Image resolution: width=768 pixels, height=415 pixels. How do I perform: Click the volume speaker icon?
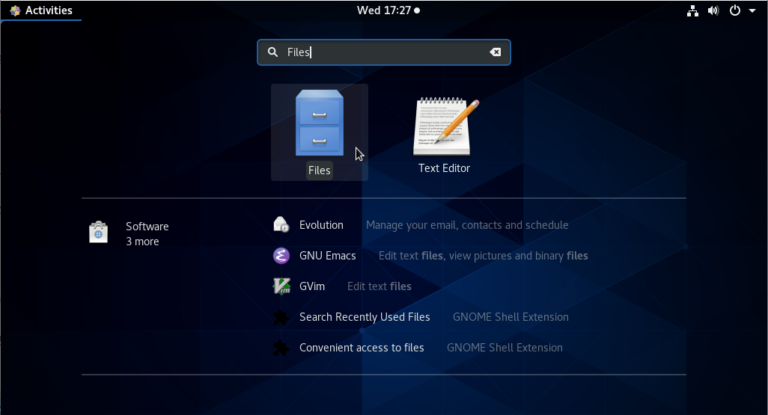pyautogui.click(x=714, y=10)
